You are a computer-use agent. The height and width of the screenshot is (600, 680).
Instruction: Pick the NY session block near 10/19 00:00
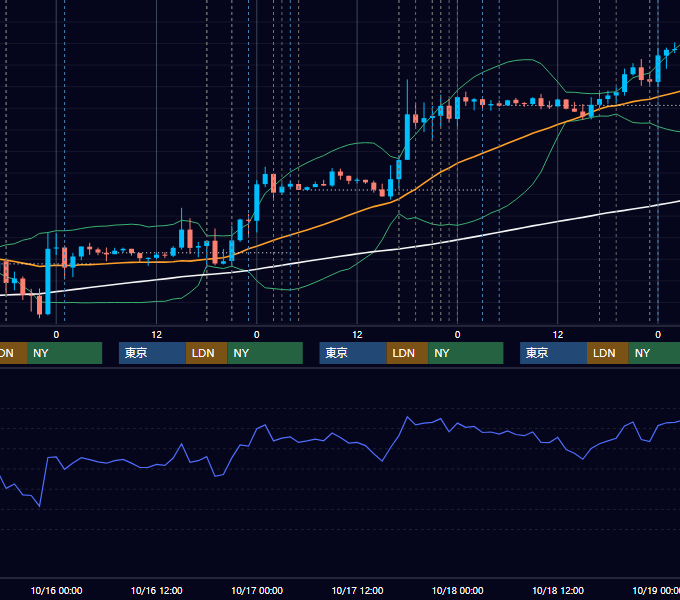click(x=654, y=353)
